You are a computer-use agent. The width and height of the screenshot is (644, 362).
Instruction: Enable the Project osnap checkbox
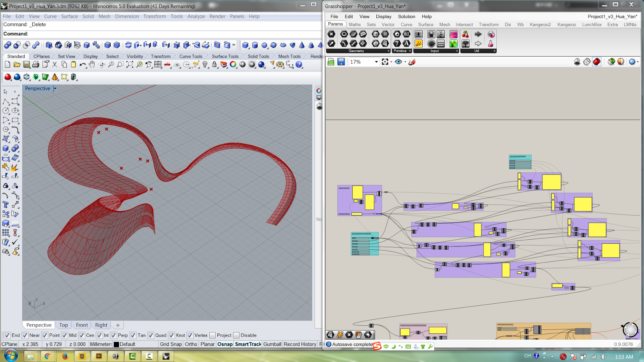(x=212, y=335)
